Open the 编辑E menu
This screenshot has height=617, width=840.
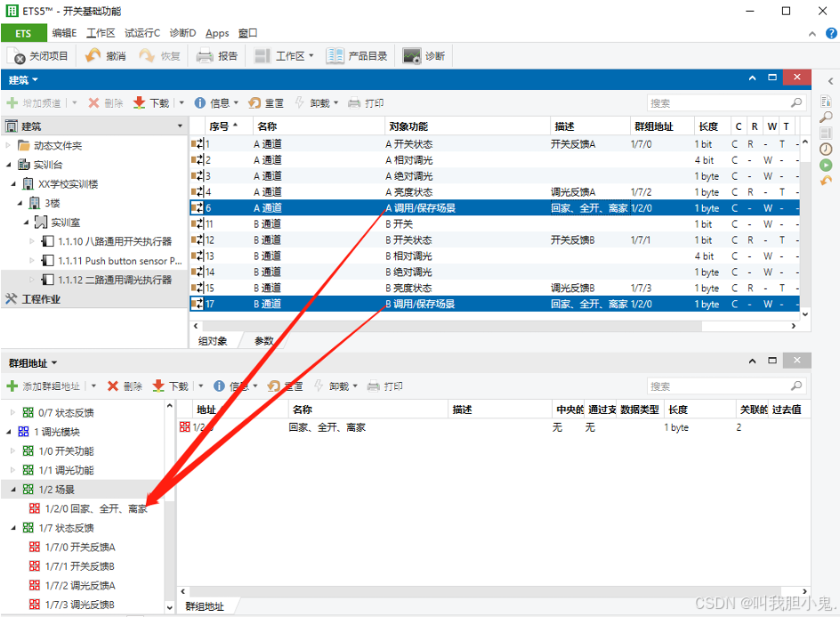pos(64,33)
